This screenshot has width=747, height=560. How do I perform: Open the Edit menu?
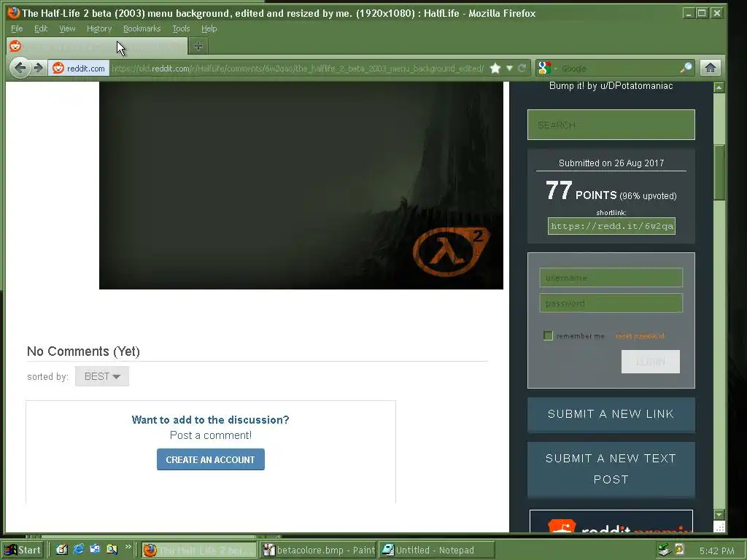pos(41,28)
